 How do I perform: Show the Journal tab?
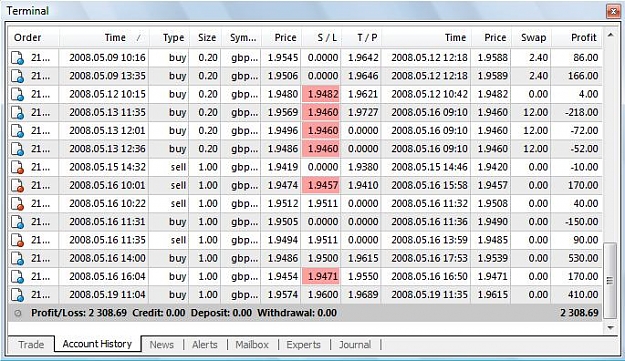[355, 345]
